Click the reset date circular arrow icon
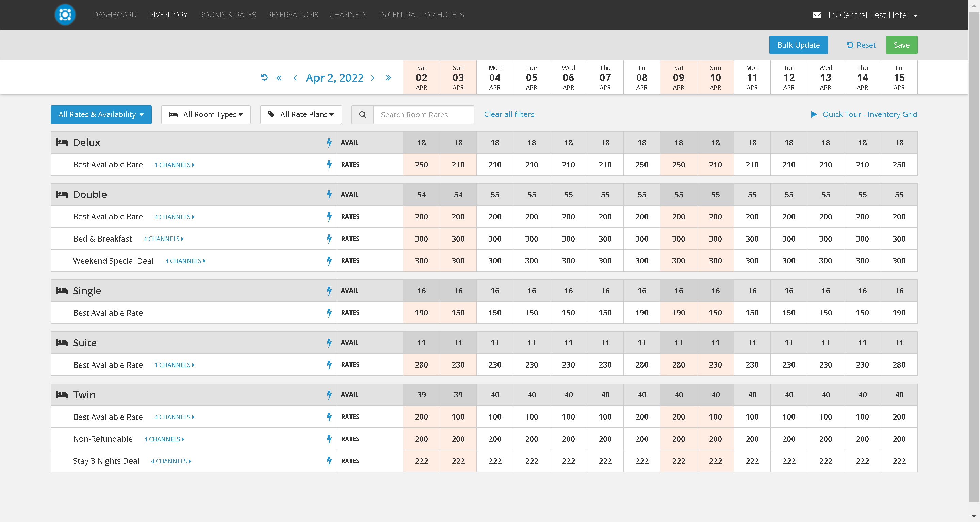 click(264, 78)
